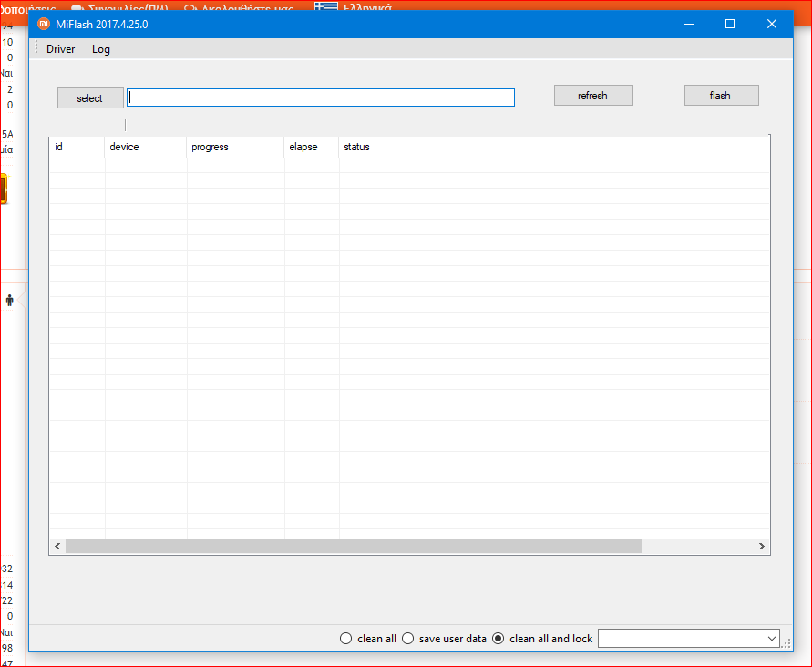Minimize the MiFlash window
This screenshot has width=812, height=667.
687,24
